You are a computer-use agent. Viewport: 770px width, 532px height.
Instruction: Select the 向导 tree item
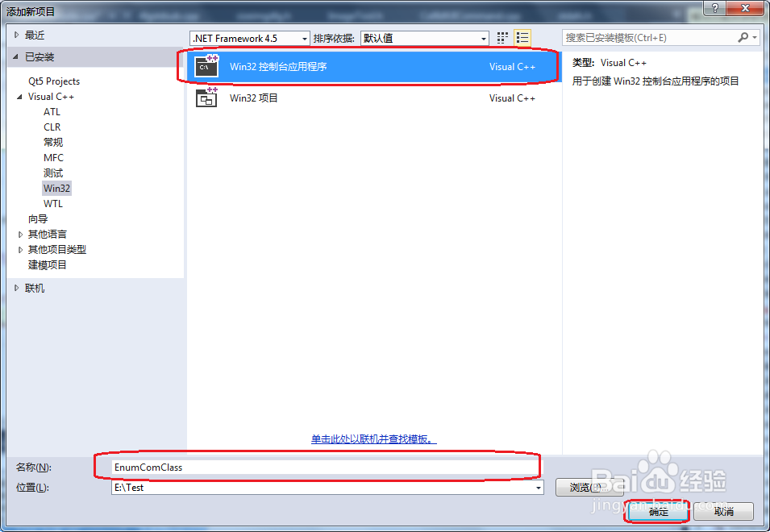[x=38, y=219]
